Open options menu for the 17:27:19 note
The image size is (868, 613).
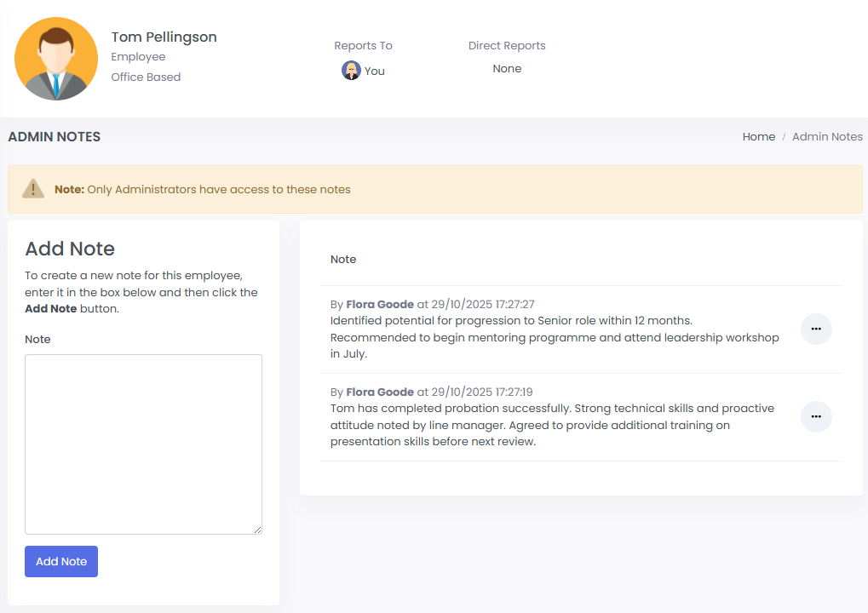[815, 416]
